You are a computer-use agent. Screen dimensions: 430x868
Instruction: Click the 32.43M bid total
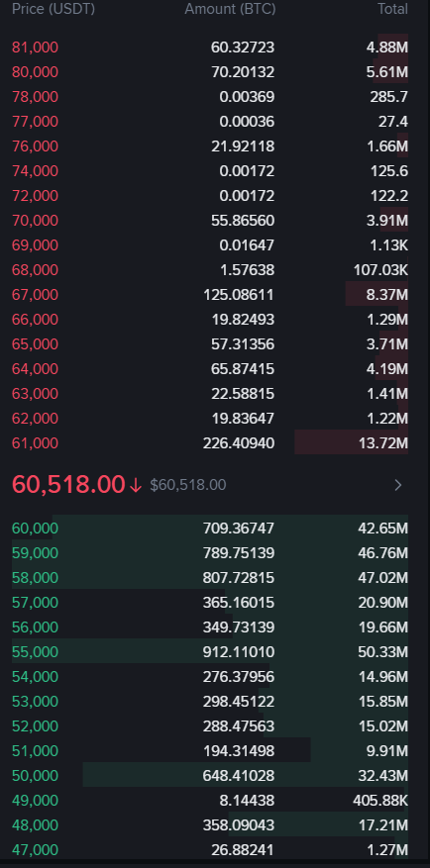[x=383, y=776]
